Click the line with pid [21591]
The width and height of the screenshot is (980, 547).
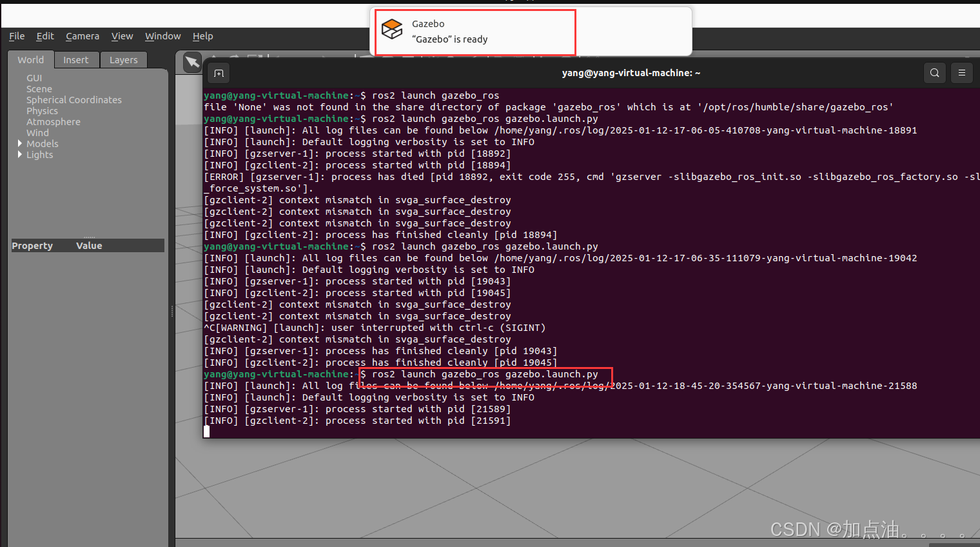pyautogui.click(x=357, y=421)
